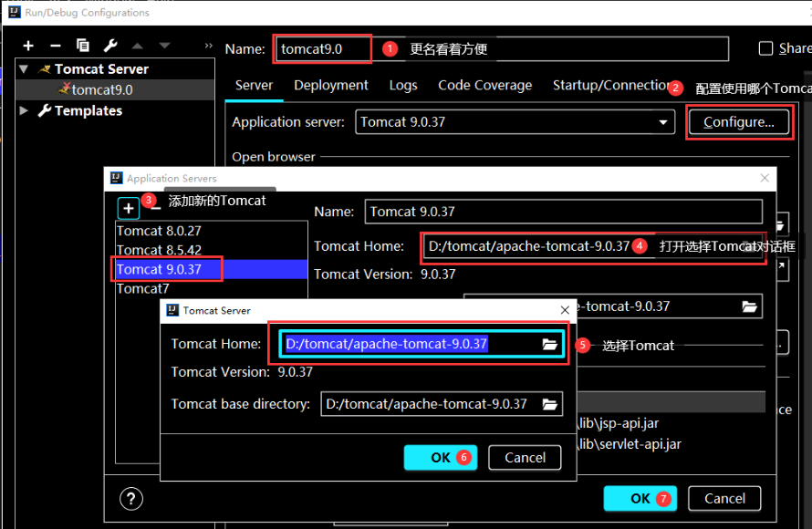Viewport: 812px width, 529px height.
Task: Collapse the Tomcat Server tree node
Action: coord(22,68)
